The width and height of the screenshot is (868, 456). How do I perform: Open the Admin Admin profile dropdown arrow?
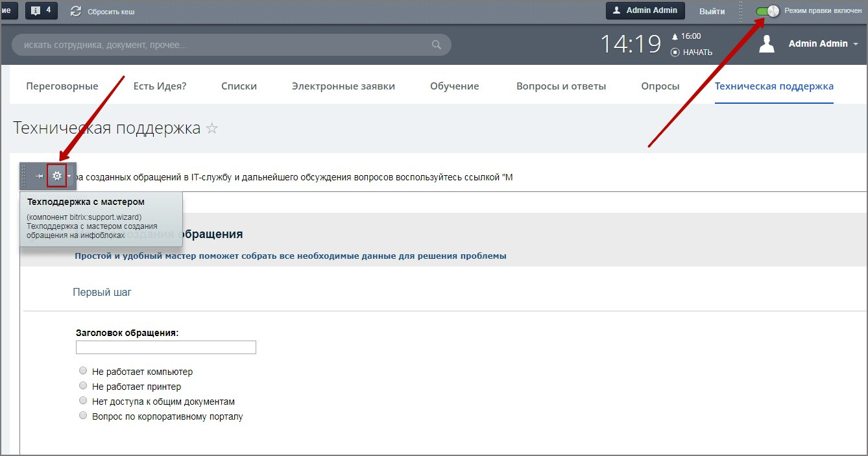(856, 44)
